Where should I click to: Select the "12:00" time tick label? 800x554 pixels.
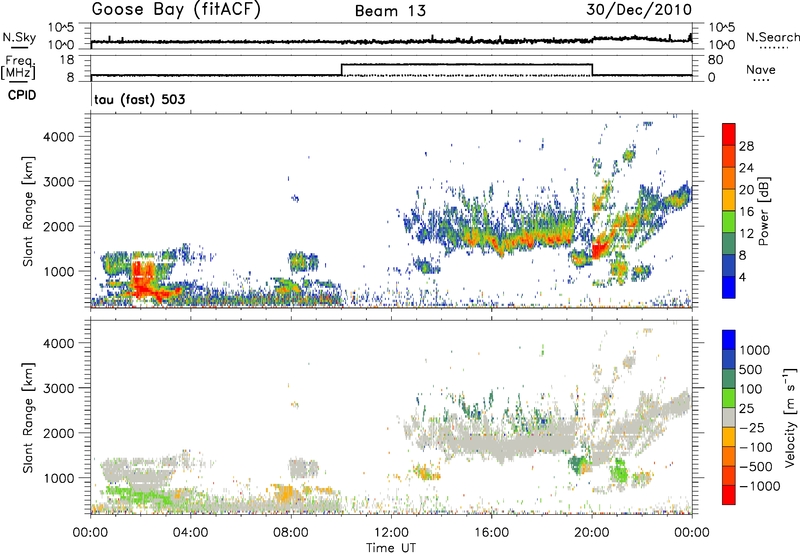(x=391, y=533)
